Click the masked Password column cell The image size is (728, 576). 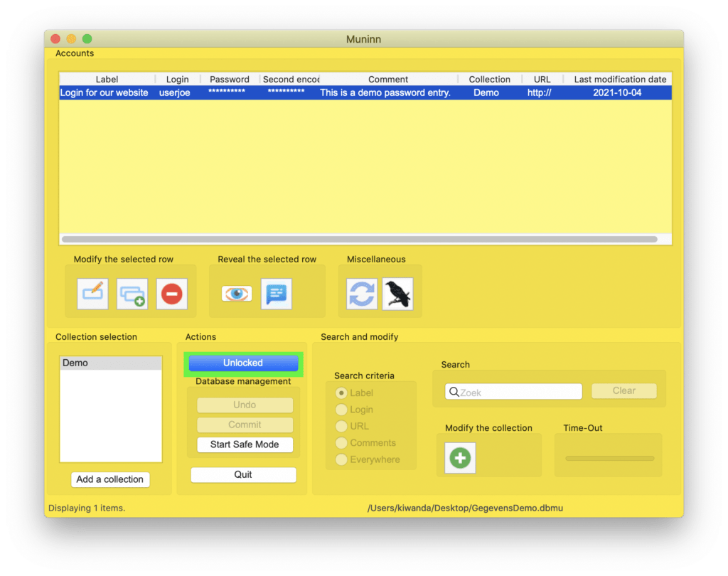pos(227,92)
